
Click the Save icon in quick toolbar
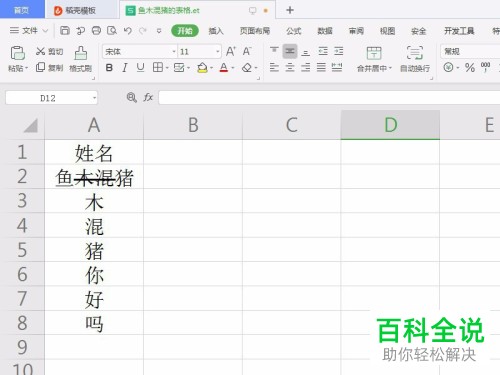[x=65, y=31]
